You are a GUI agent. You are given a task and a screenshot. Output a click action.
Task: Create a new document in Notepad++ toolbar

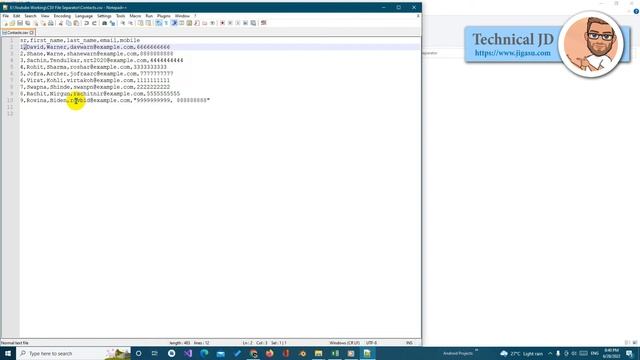pyautogui.click(x=6, y=23)
